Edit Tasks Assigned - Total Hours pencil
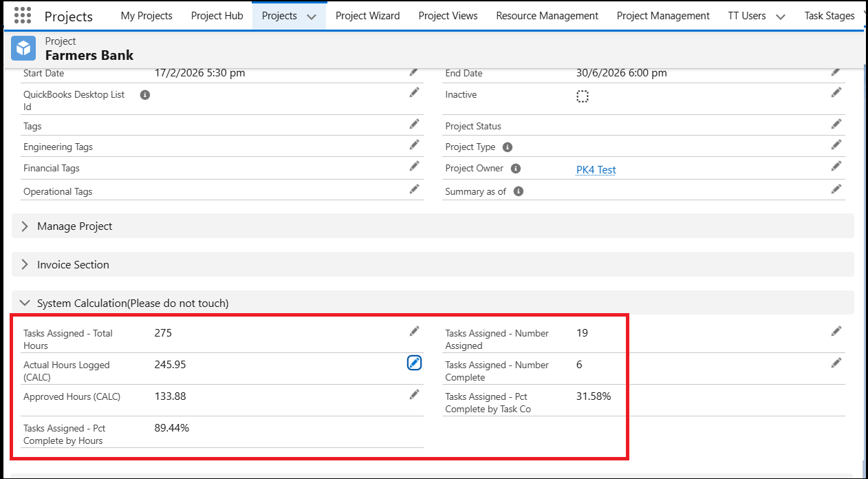Viewport: 868px width, 479px height. coord(414,331)
